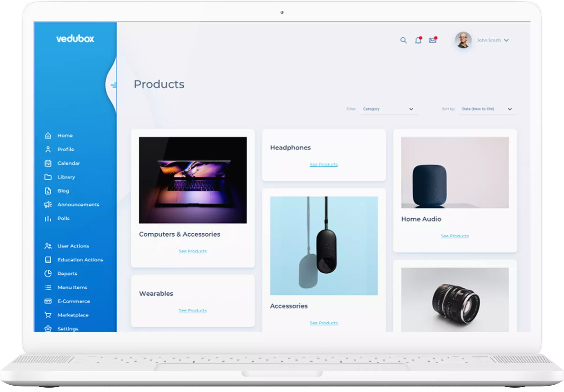The height and width of the screenshot is (392, 564).
Task: Expand the John Smith user menu
Action: (506, 40)
